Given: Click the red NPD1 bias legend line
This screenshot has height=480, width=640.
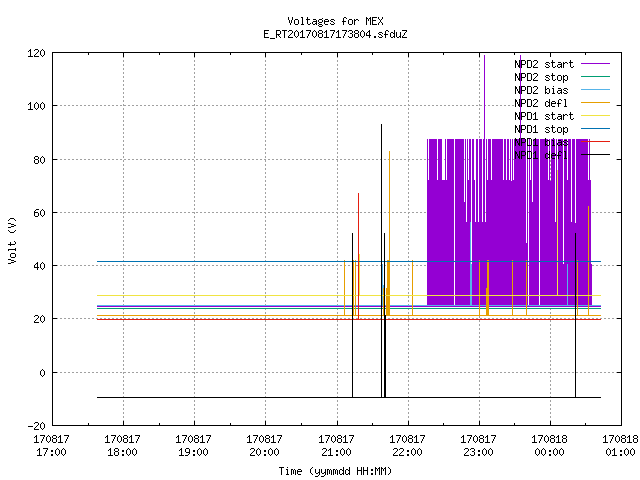Looking at the screenshot, I should [595, 142].
